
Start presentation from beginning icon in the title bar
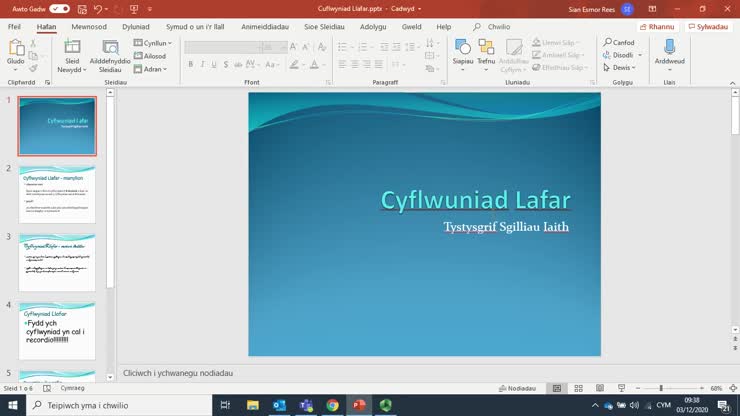[134, 9]
